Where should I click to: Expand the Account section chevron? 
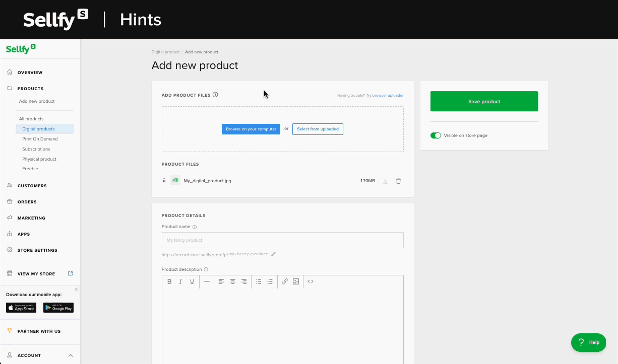(71, 355)
